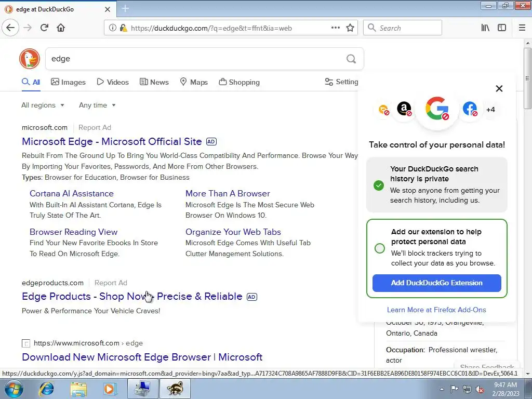Click the page vertical scrollbar thumb
Screen dimensions: 532x399
tap(528, 78)
